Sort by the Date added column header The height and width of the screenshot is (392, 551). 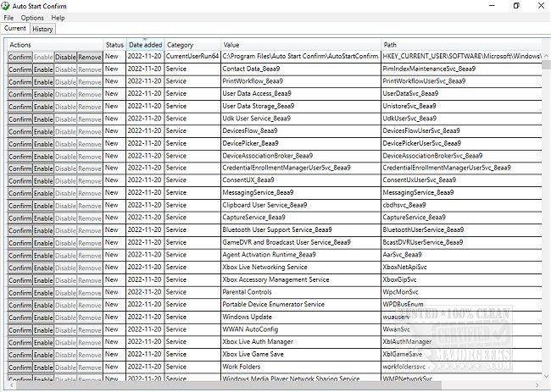(145, 45)
